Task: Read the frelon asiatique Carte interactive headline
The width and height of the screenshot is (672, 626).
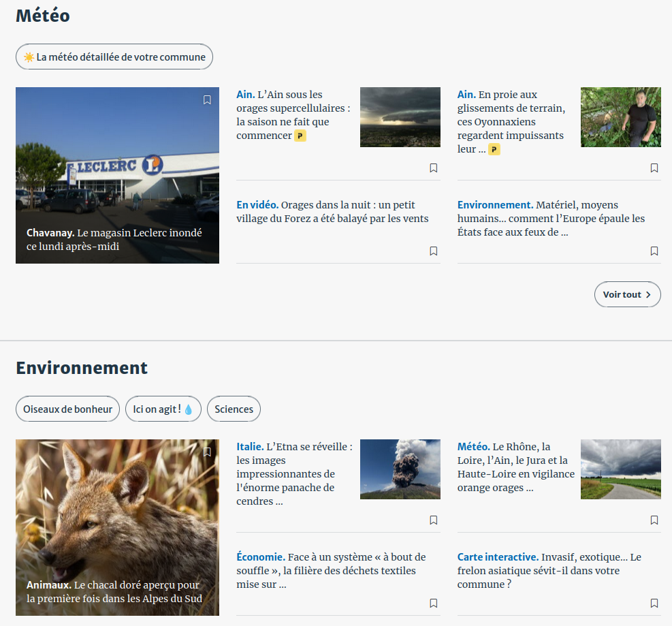Action: pyautogui.click(x=549, y=571)
